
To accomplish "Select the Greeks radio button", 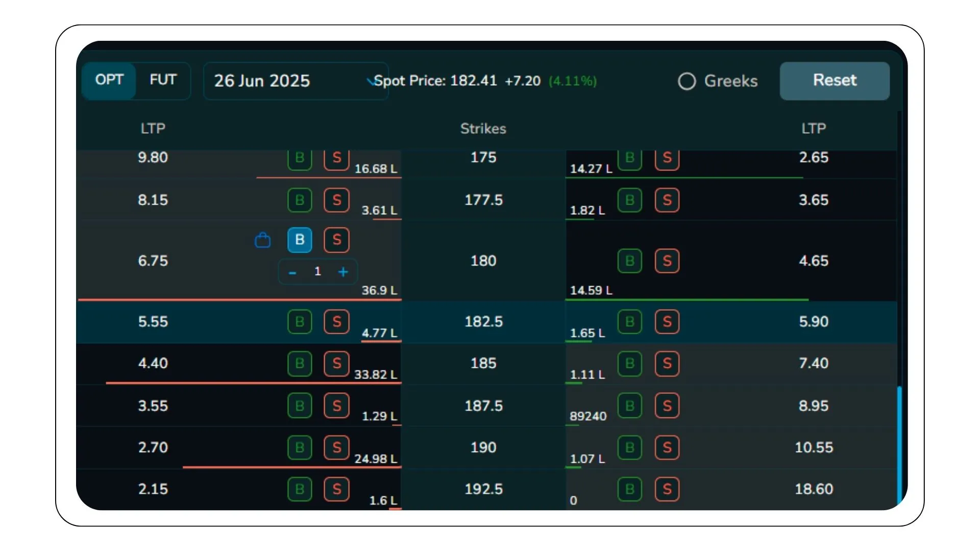I will 687,81.
